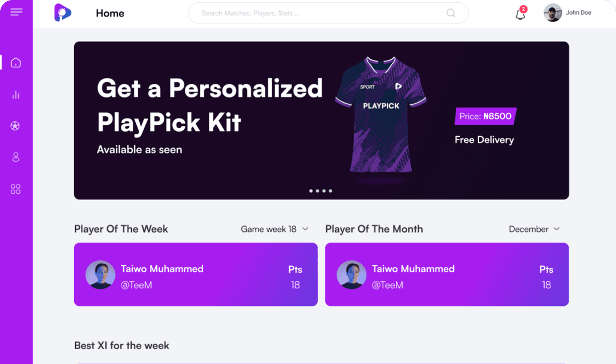Open John Doe account menu
This screenshot has width=616, height=364.
click(x=568, y=13)
